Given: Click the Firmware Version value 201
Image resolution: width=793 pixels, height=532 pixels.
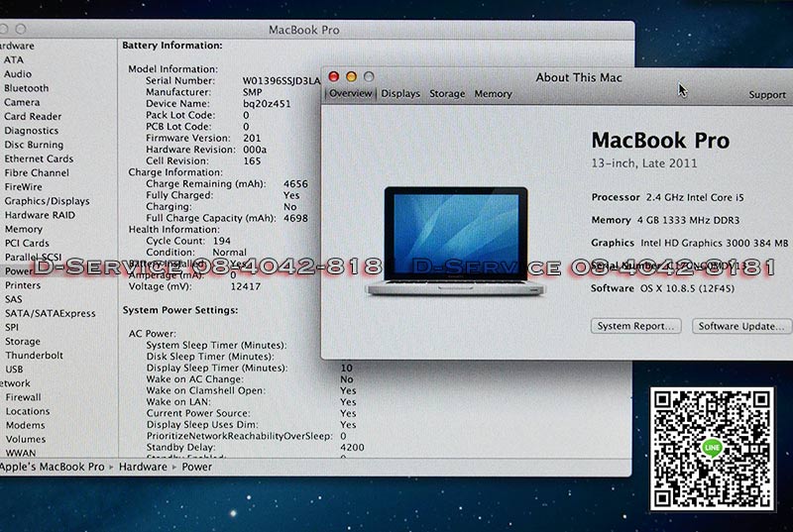Looking at the screenshot, I should pyautogui.click(x=252, y=138).
